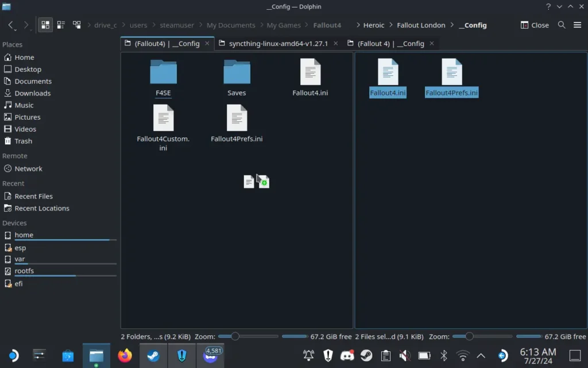Image resolution: width=588 pixels, height=368 pixels.
Task: Select Fallout4Prefs.ini in left pane
Action: click(x=237, y=124)
